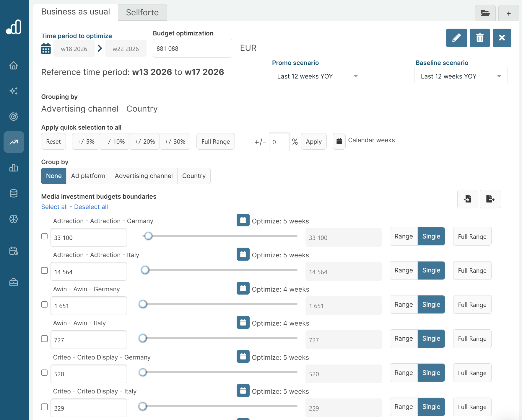Click the Select all link

tap(54, 207)
